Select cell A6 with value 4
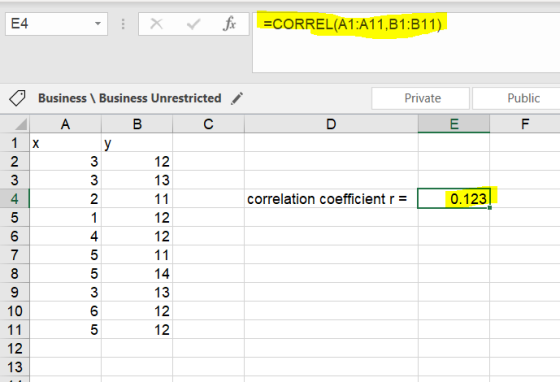This screenshot has height=382, width=560. (65, 236)
